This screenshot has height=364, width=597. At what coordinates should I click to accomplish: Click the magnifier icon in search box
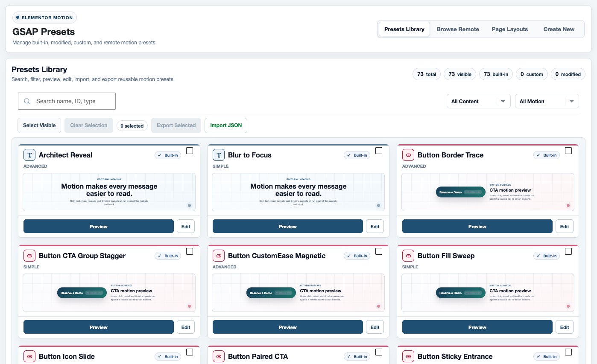tap(27, 101)
